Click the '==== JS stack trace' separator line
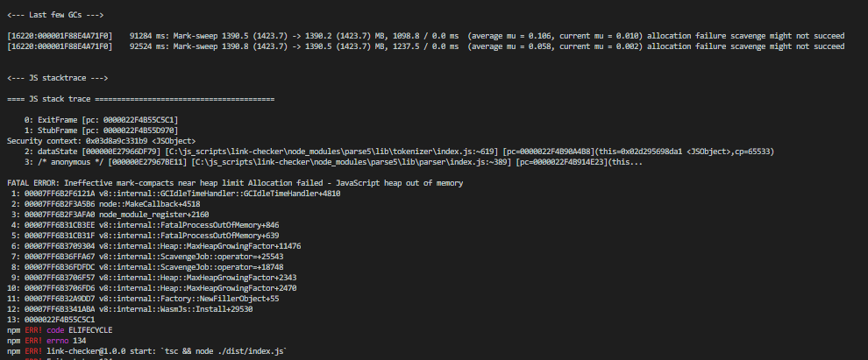Viewport: 868px width, 360px height. click(140, 99)
